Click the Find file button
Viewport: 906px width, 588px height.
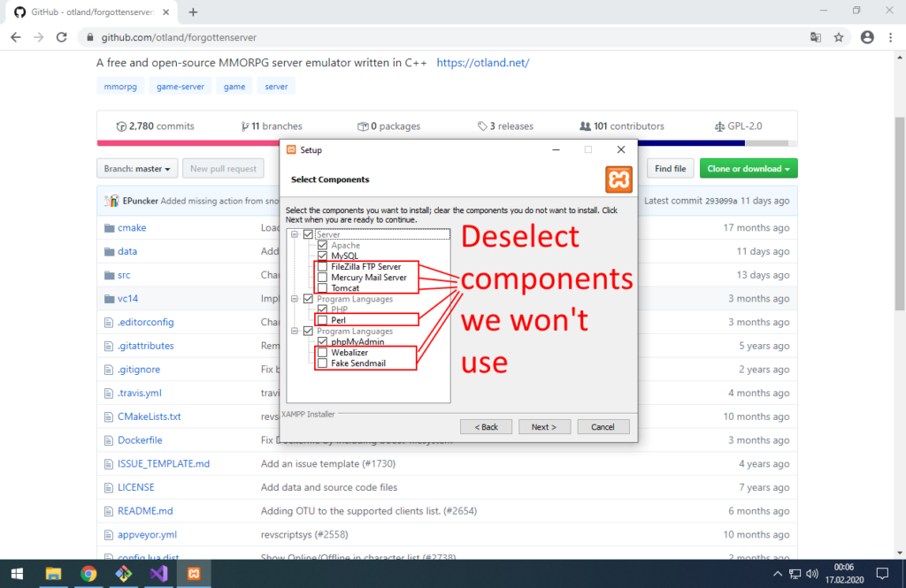pos(670,169)
